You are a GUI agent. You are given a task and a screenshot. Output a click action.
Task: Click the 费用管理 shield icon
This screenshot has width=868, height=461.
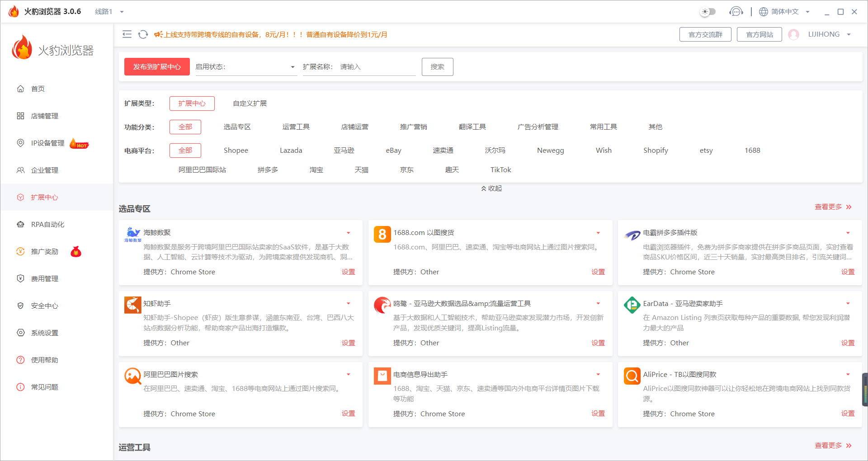point(20,278)
